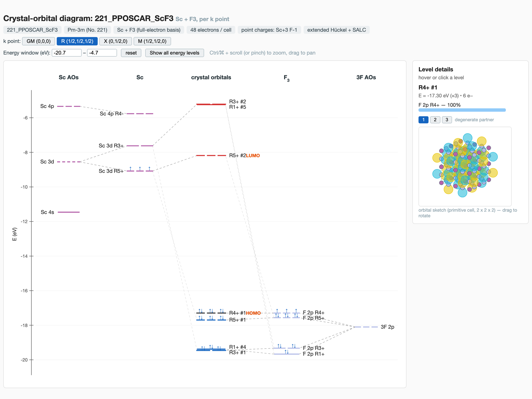The image size is (532, 399).
Task: Select the R1+ #4 crystal orbital label
Action: tap(238, 347)
